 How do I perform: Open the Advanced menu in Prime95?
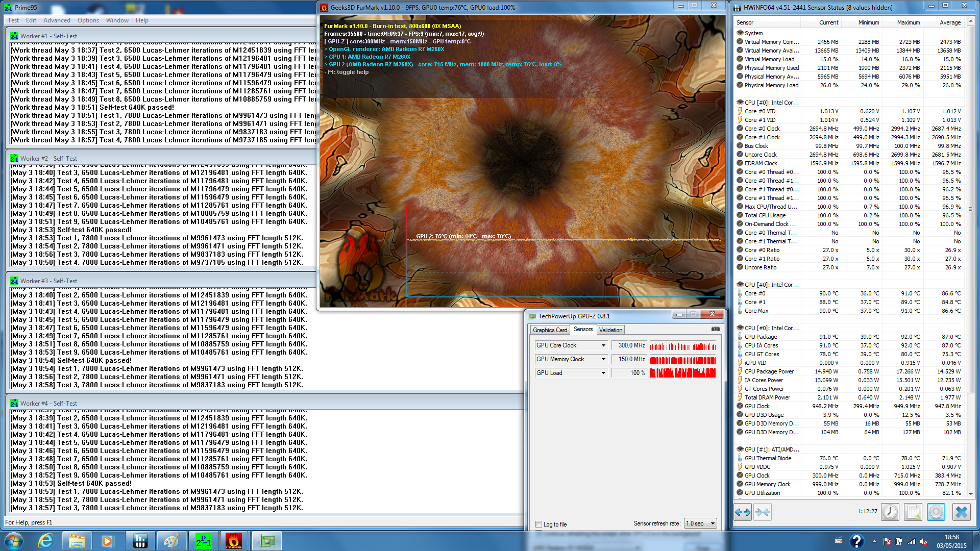pos(57,20)
